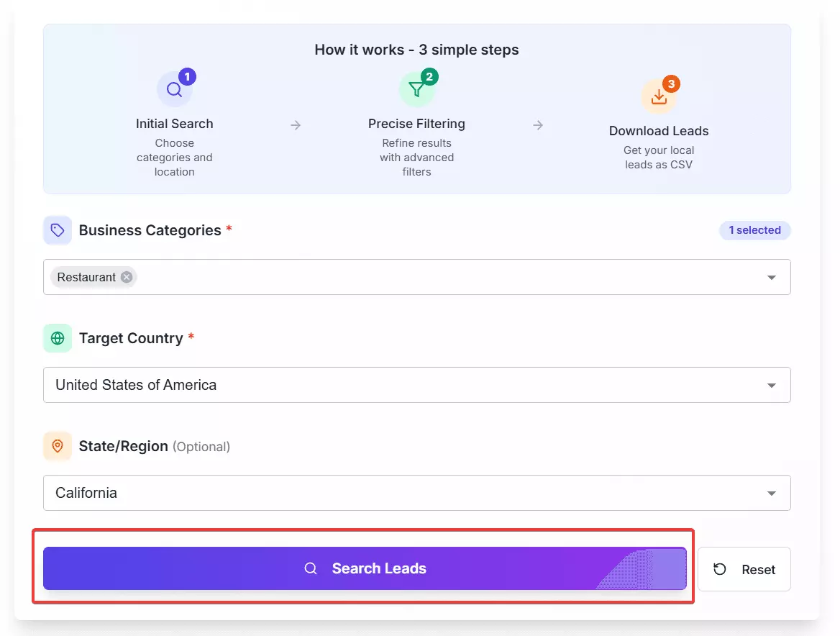
Task: Click the Business Categories tag icon
Action: 58,230
